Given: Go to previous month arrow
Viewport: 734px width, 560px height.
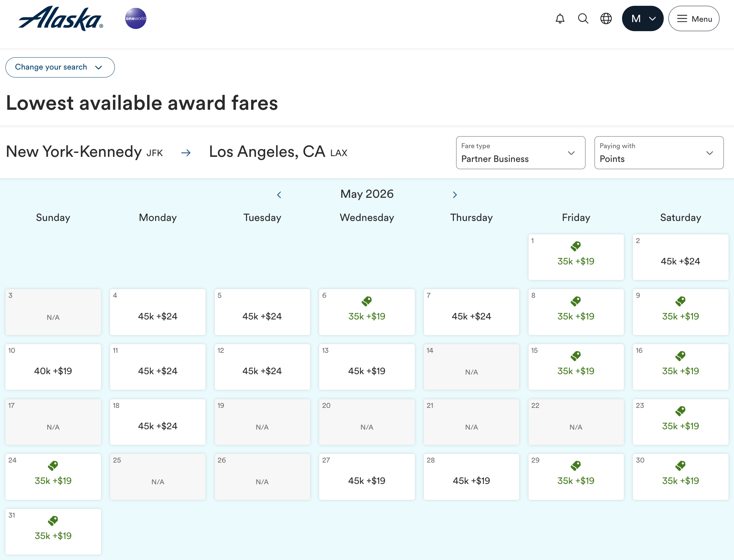Looking at the screenshot, I should click(279, 195).
